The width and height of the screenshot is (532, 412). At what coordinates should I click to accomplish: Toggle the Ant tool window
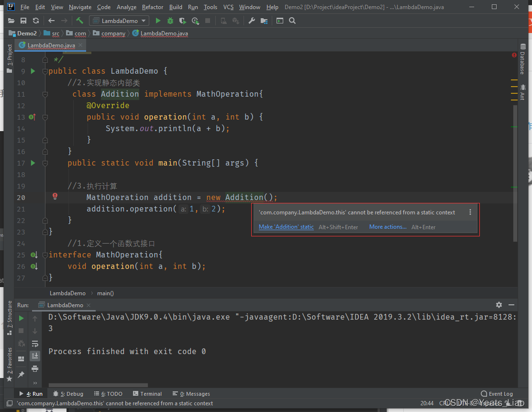(x=522, y=92)
